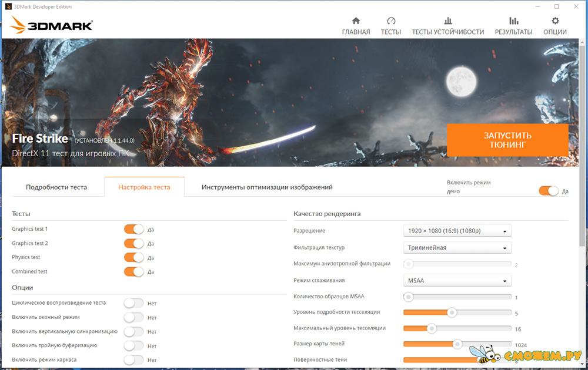Click the Максимум анизотропной фильтрации slider

point(457,264)
